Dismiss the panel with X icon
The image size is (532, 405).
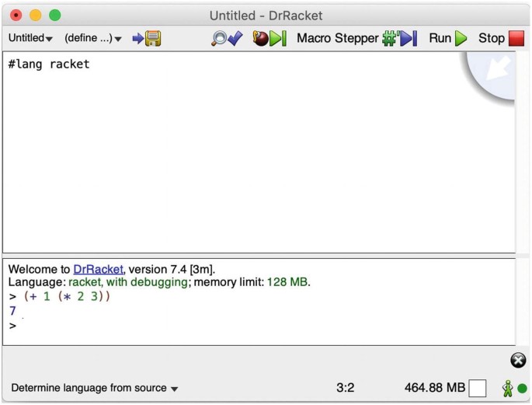pyautogui.click(x=518, y=360)
